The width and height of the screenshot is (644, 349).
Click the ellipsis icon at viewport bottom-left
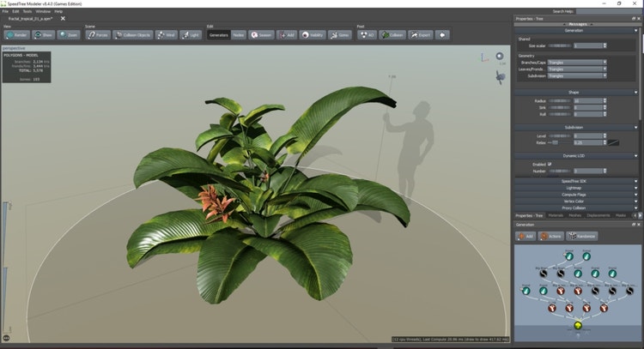tap(6, 338)
